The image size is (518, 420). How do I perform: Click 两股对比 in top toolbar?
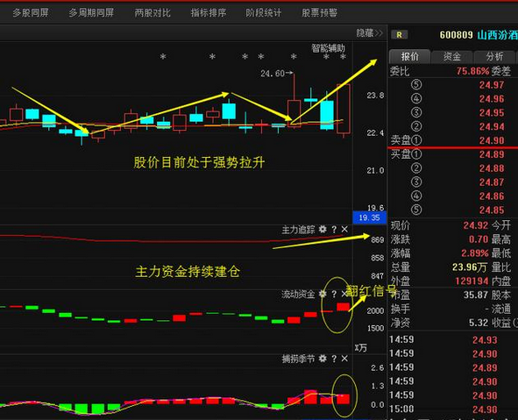(153, 13)
